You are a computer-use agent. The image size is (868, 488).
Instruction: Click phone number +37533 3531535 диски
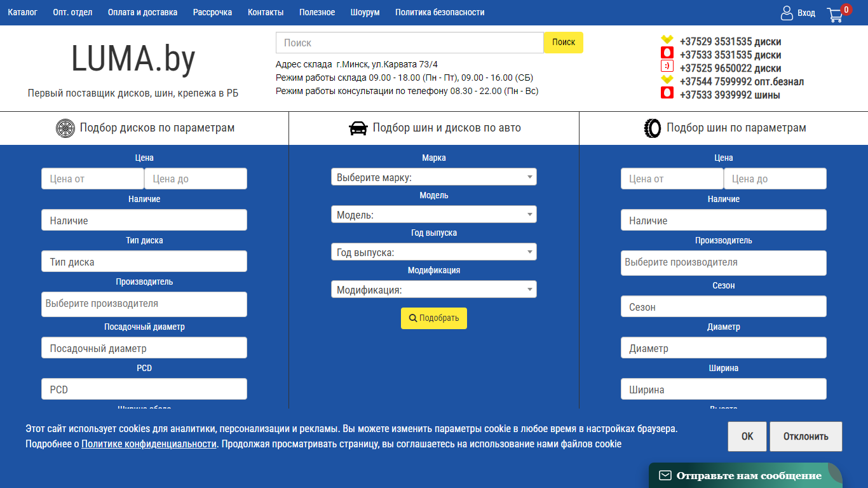(x=730, y=55)
